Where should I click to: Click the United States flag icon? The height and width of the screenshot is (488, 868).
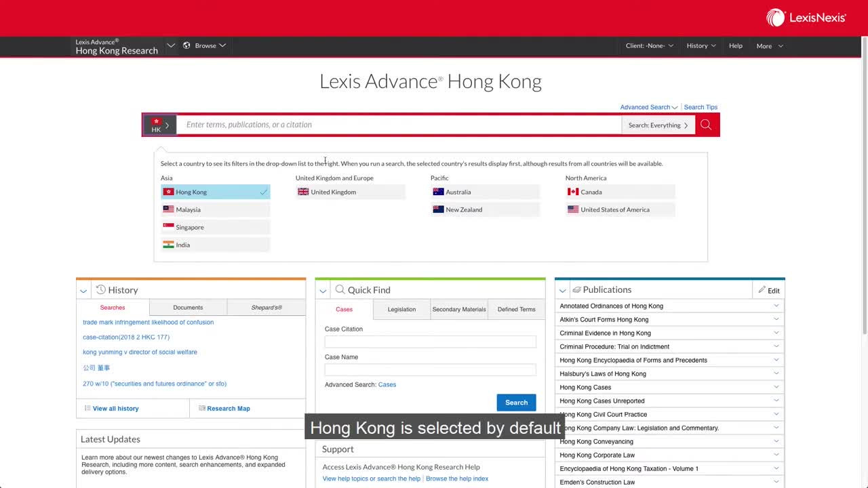pyautogui.click(x=573, y=209)
